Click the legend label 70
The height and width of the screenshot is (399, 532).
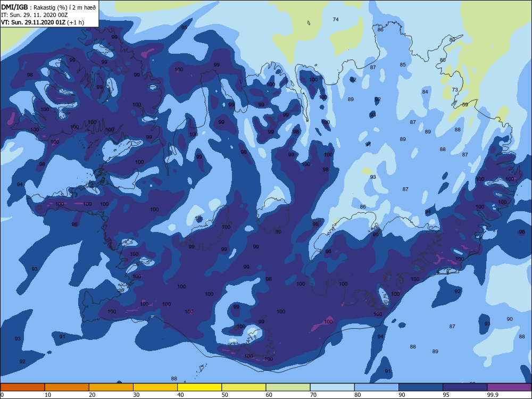point(313,395)
